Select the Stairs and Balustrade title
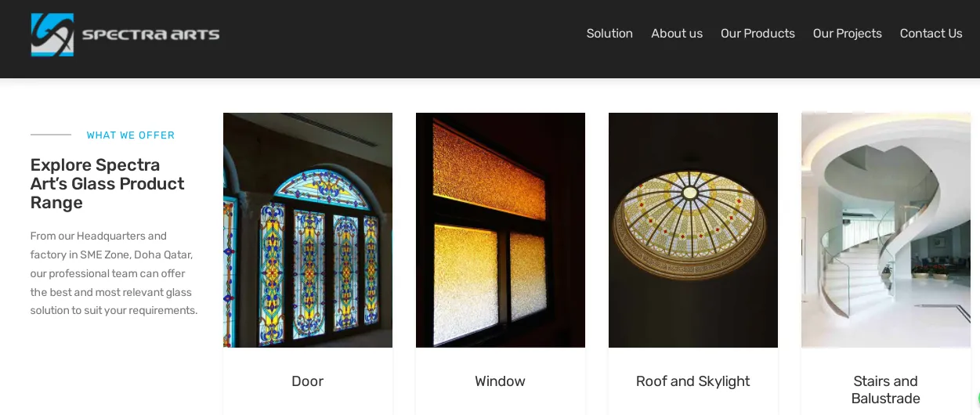Screen dimensions: 980x415 click(886, 390)
